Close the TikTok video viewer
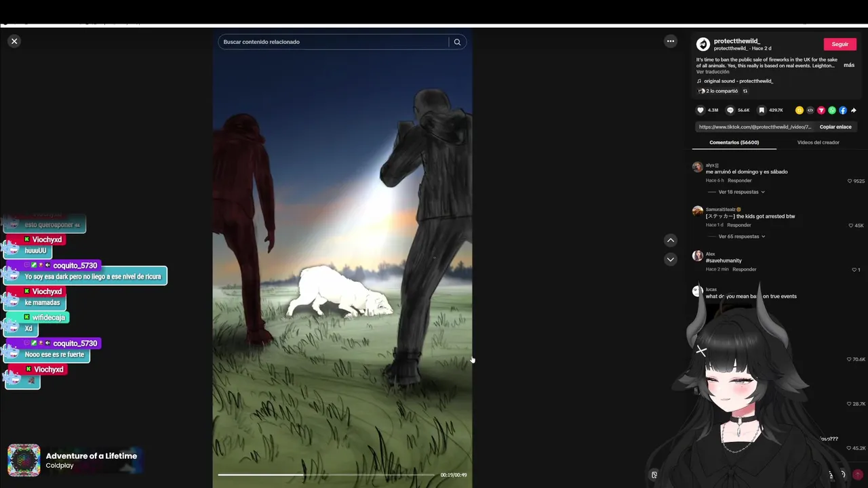Image resolution: width=868 pixels, height=488 pixels. (x=14, y=41)
